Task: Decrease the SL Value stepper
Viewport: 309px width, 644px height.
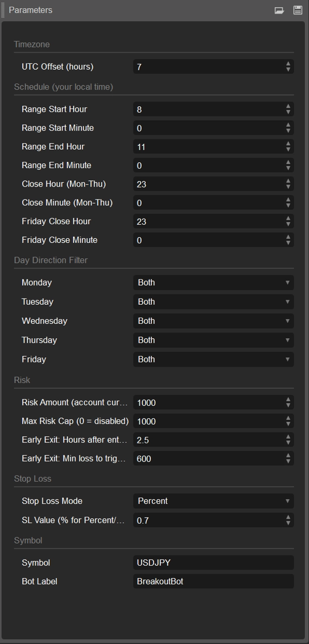Action: coord(288,523)
